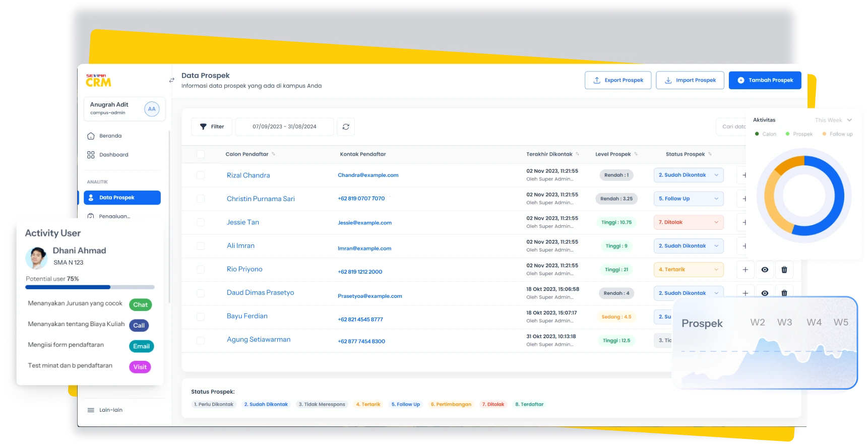868x444 pixels.
Task: Expand the 5. Follow Up status dropdown
Action: [689, 199]
